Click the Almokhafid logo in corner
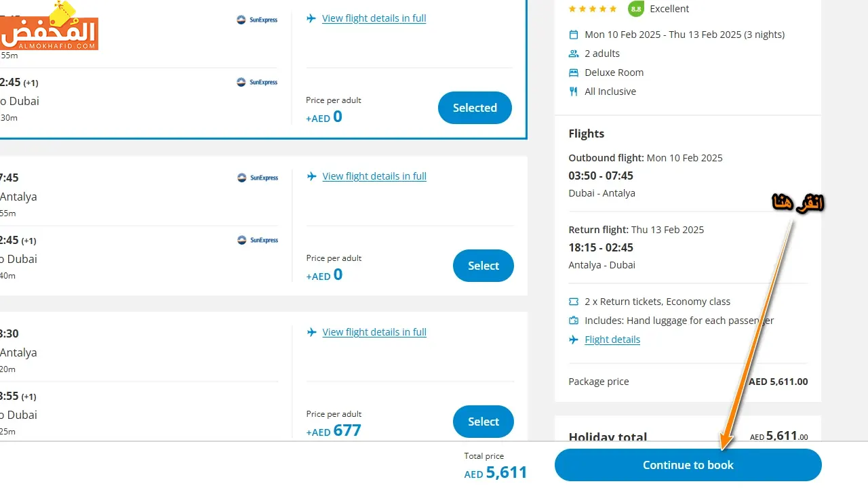 49,27
